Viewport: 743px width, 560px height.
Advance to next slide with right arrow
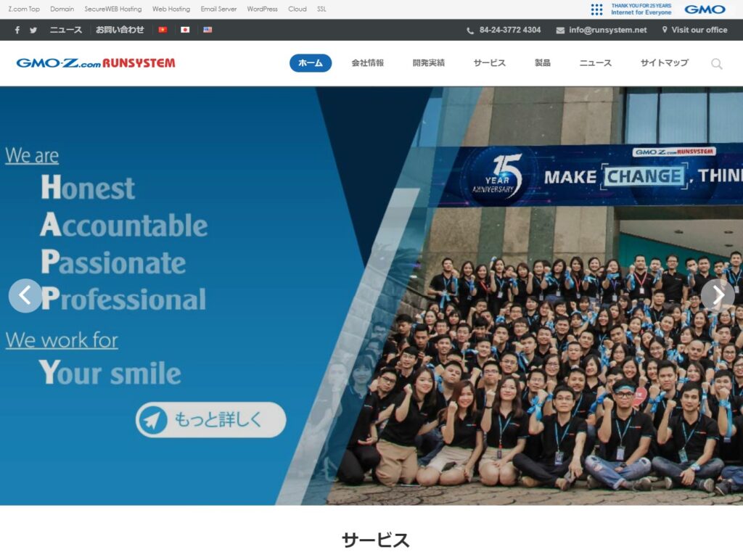(x=718, y=296)
